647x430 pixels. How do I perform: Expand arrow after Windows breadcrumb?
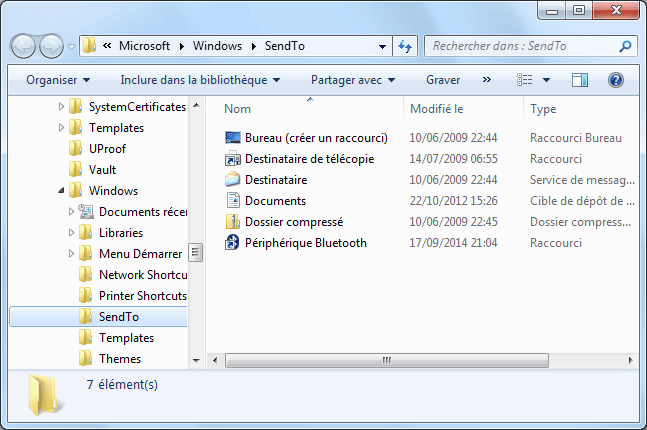(254, 46)
